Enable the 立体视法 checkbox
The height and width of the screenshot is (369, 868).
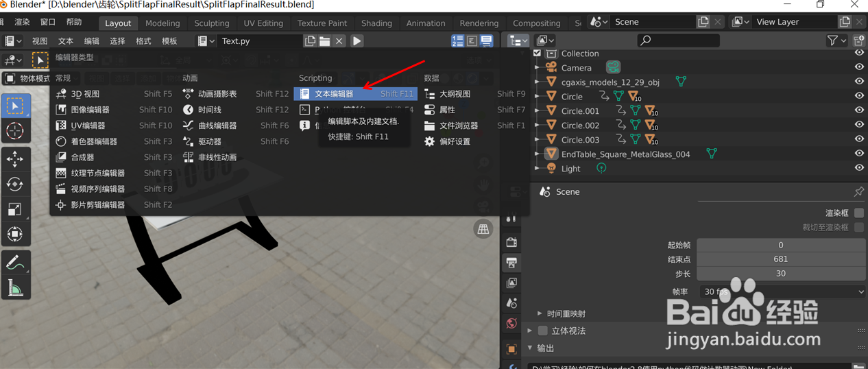point(543,331)
